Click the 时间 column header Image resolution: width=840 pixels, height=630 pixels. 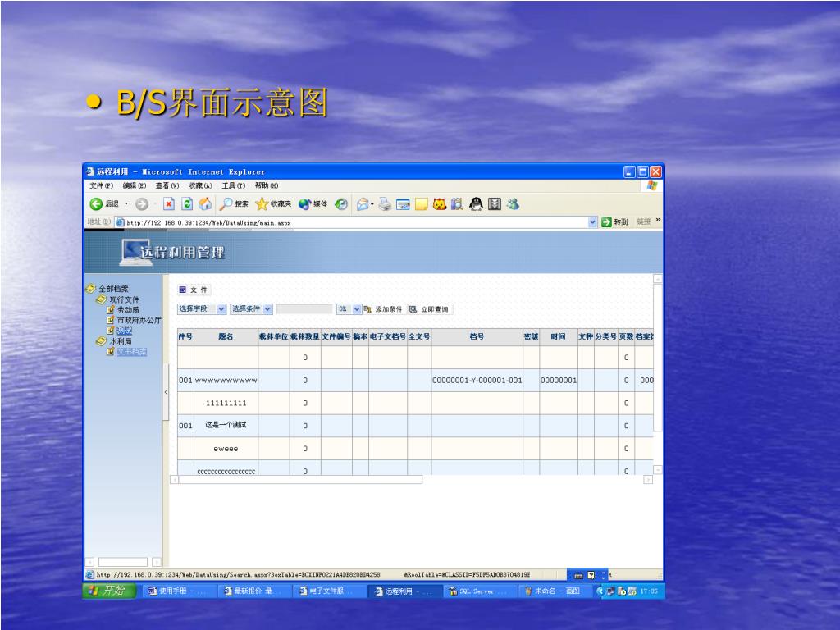tap(558, 336)
